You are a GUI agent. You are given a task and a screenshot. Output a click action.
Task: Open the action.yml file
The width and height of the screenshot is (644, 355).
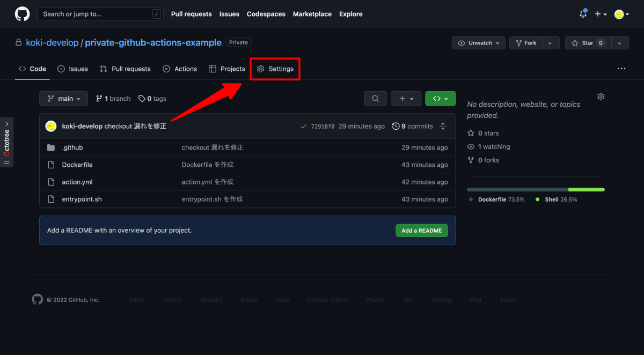pos(77,182)
